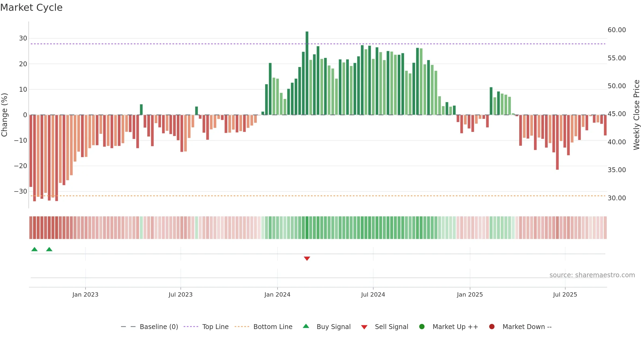Click the second green buy signal triangle marker
This screenshot has height=362, width=644.
tap(49, 249)
